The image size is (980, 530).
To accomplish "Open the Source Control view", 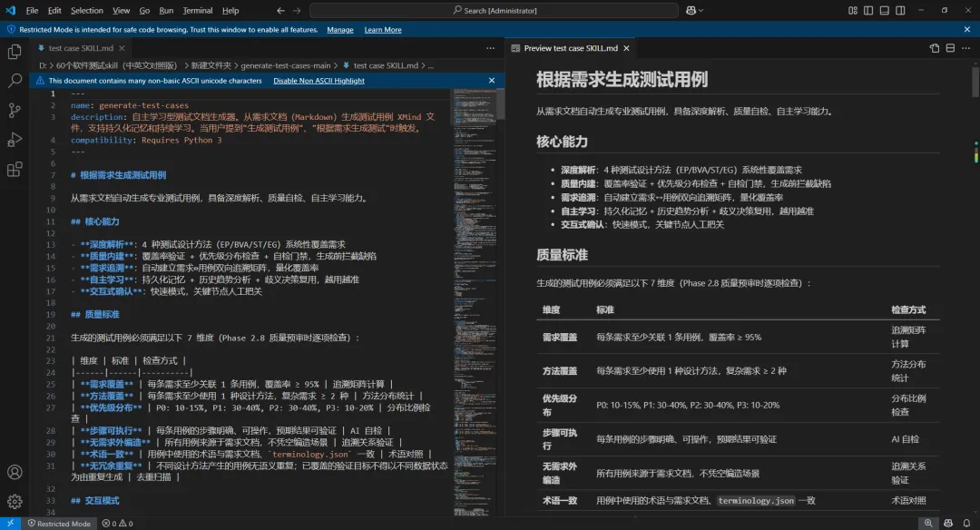I will coord(15,110).
